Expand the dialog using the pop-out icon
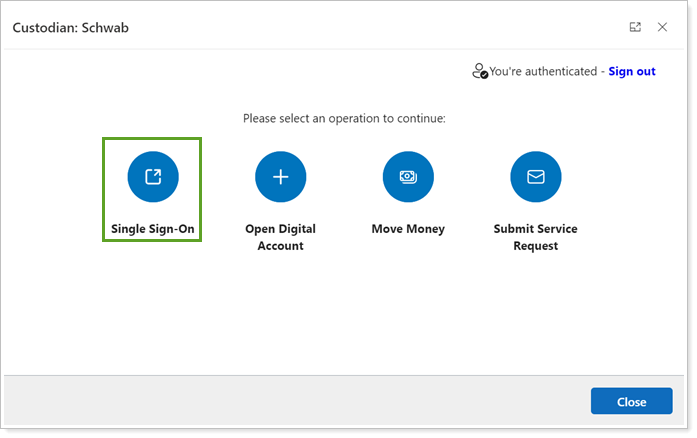Image resolution: width=697 pixels, height=438 pixels. click(x=635, y=27)
